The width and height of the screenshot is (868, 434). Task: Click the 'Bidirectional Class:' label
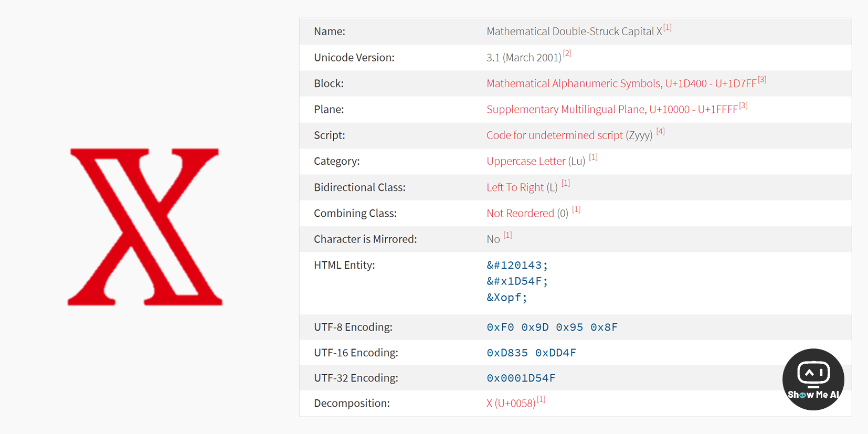pos(359,187)
